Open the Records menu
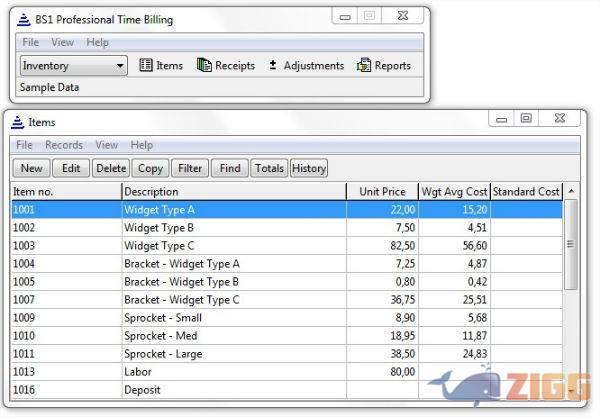Screen dimensions: 600x417 pos(64,145)
